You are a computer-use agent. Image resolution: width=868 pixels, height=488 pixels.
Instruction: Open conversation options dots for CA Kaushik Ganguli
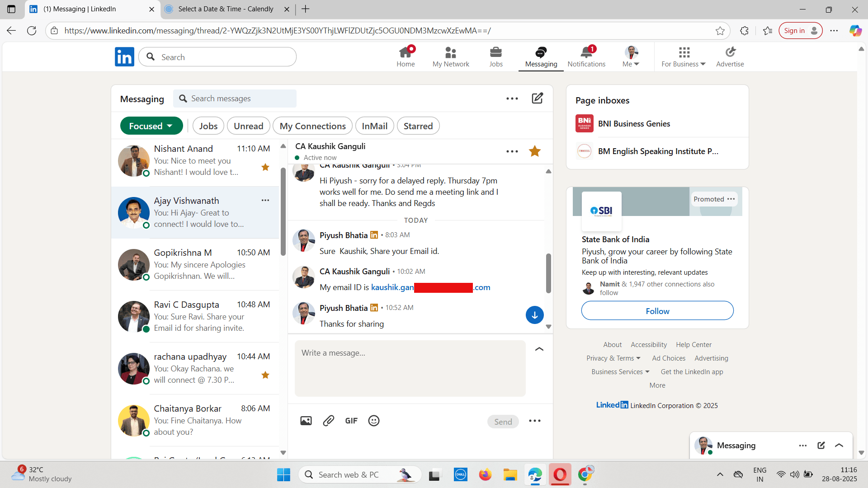point(512,151)
